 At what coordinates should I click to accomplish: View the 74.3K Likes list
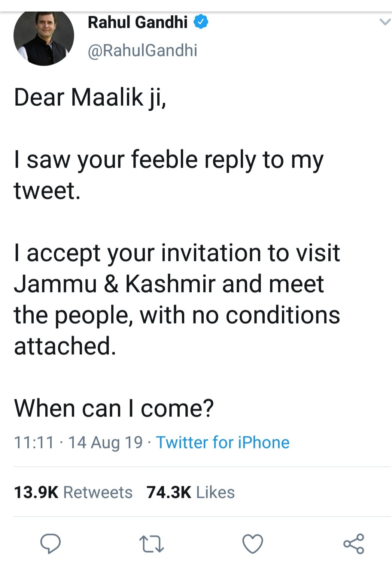[x=191, y=492]
